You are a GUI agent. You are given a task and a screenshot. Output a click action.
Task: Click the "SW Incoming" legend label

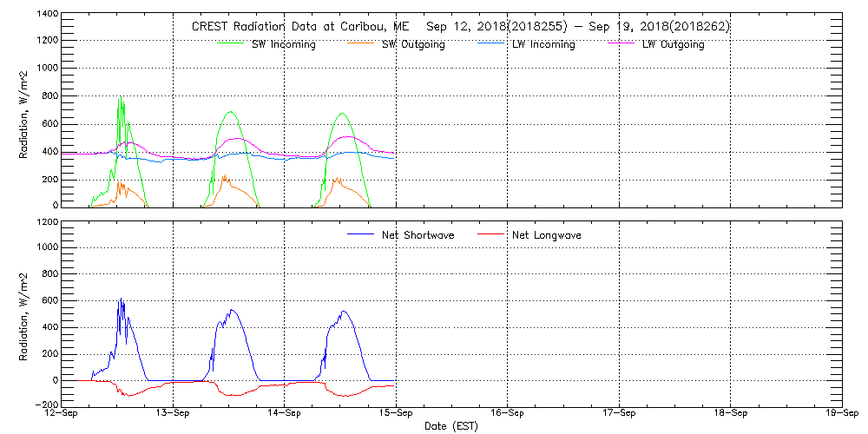tap(283, 44)
